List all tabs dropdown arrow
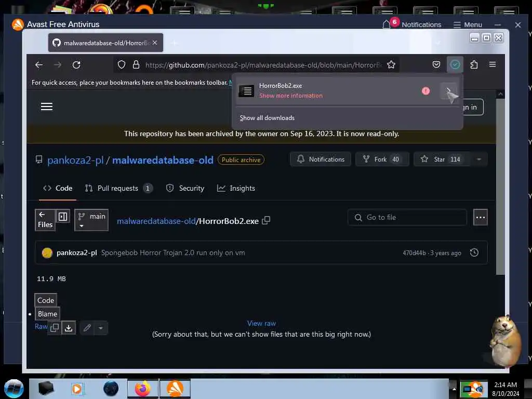This screenshot has width=532, height=399. (437, 43)
